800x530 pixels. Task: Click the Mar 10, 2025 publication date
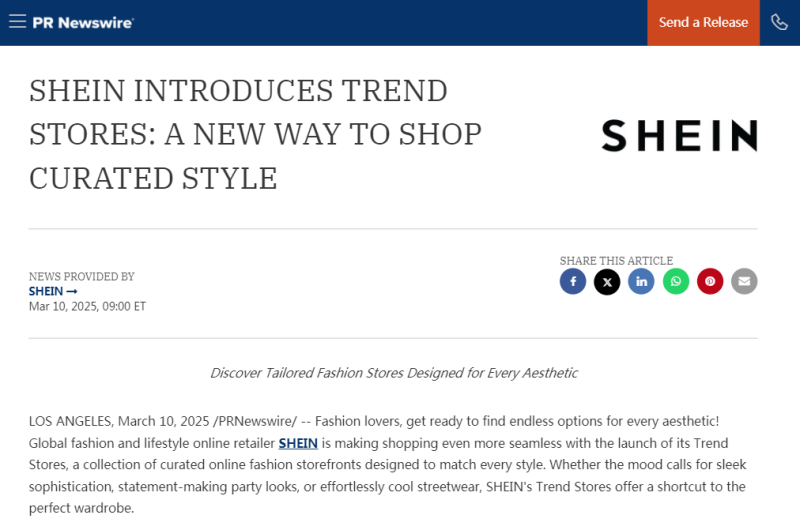pyautogui.click(x=87, y=306)
